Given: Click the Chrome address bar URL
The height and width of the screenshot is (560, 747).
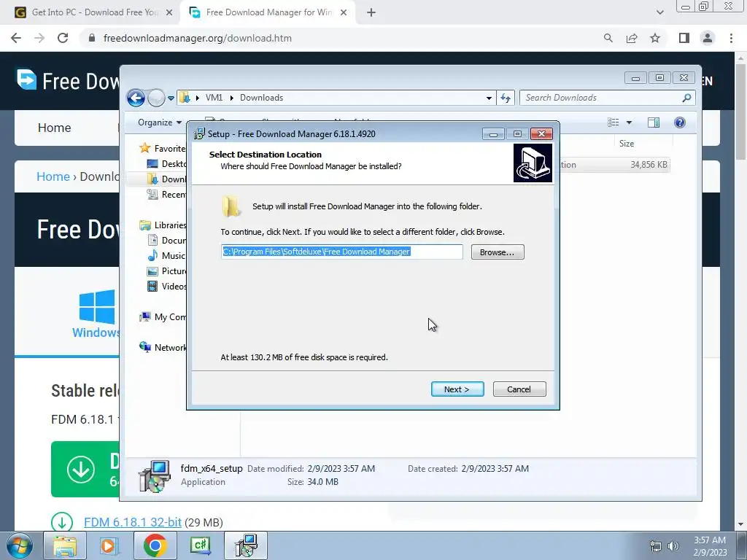Looking at the screenshot, I should point(197,38).
